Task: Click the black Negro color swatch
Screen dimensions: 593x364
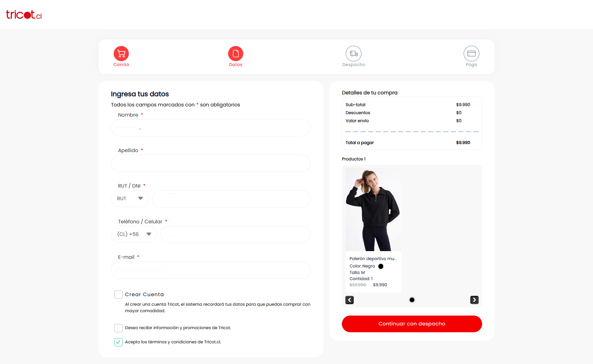Action: [x=381, y=266]
